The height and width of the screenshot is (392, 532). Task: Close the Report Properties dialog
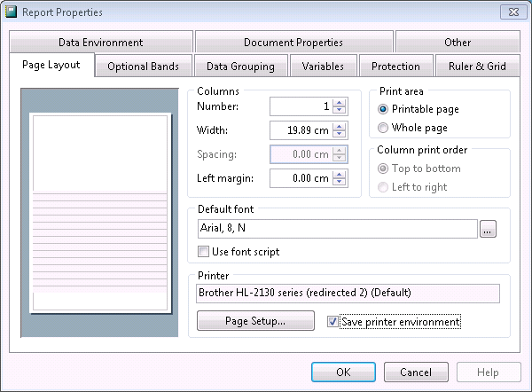point(513,12)
